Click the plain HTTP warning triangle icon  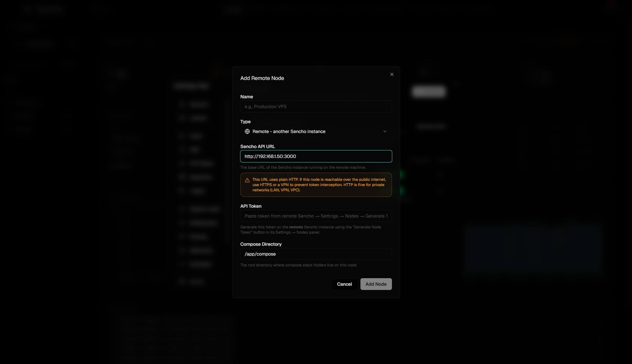[247, 180]
